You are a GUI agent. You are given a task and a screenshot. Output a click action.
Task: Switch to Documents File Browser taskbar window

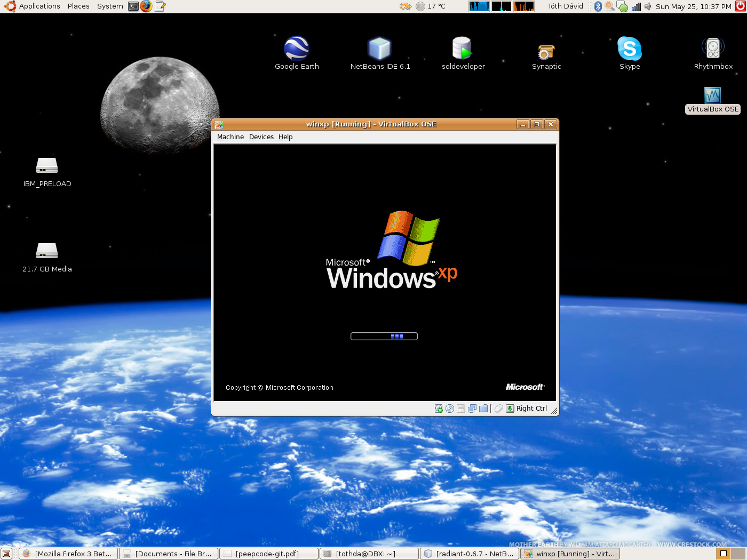click(x=169, y=554)
